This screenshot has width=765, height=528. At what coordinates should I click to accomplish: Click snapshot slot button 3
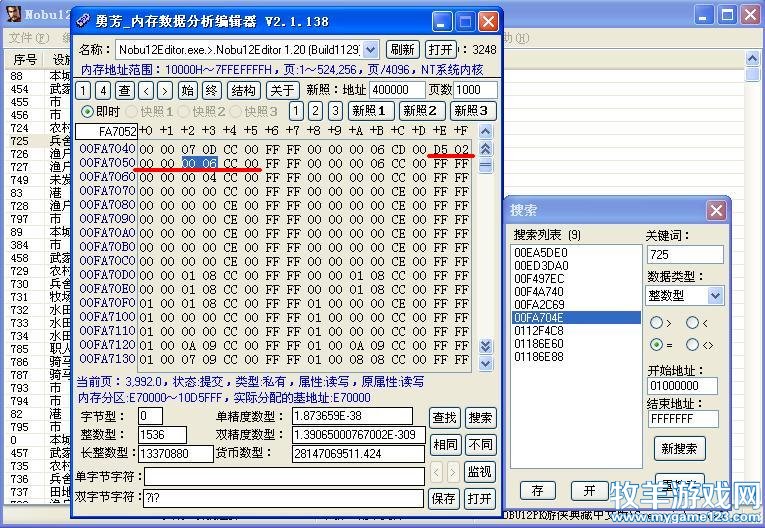coord(335,111)
